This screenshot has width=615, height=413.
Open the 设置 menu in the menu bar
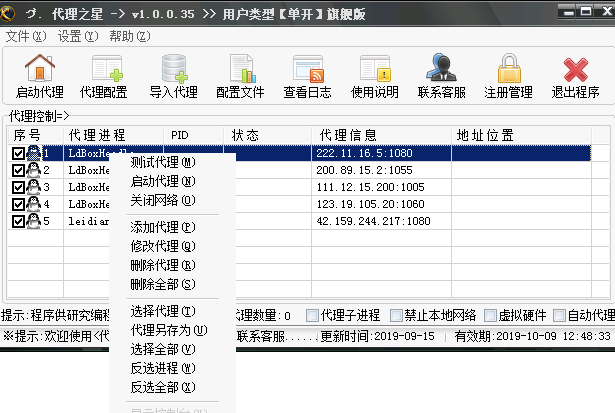point(77,36)
